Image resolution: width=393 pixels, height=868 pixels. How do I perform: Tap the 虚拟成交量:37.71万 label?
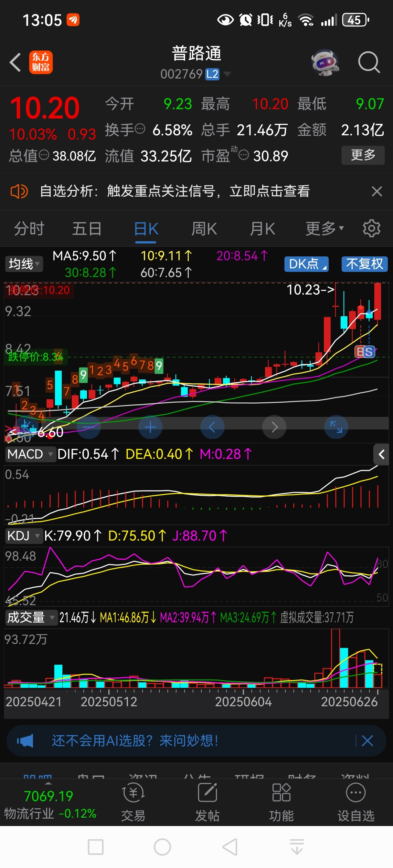317,618
